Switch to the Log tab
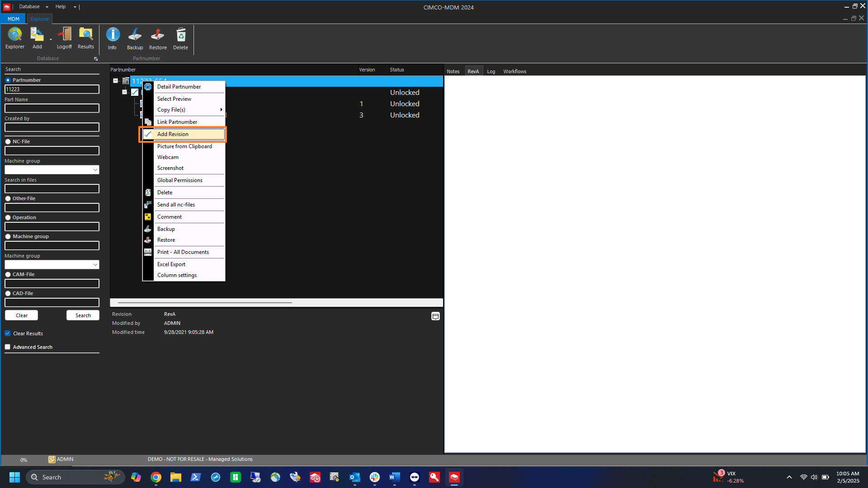 (x=491, y=71)
